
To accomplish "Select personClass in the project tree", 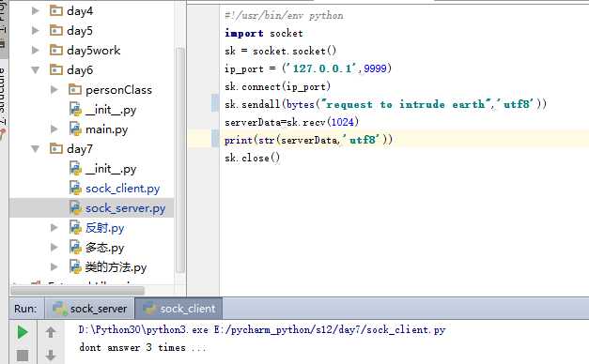I will pos(118,90).
